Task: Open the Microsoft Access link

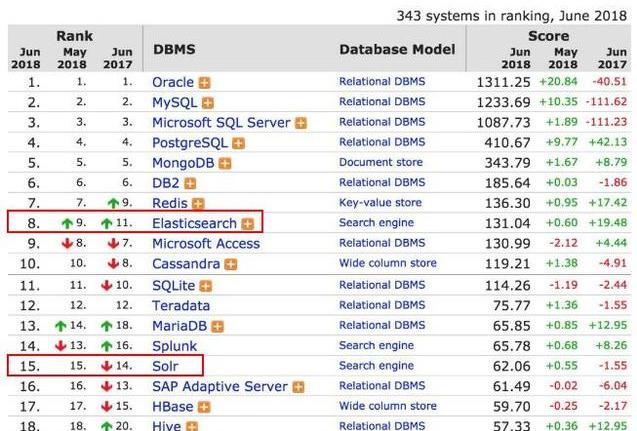Action: [206, 244]
